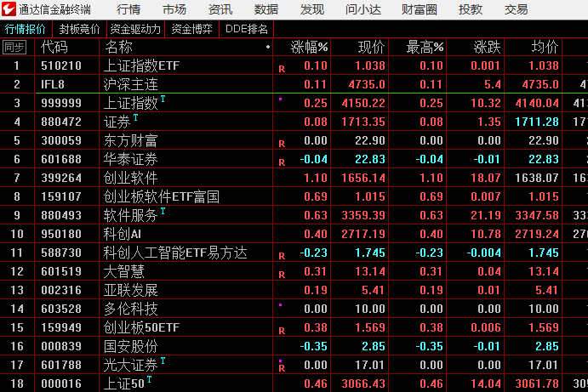Open the 发现 menu
The height and width of the screenshot is (392, 588).
tap(312, 9)
